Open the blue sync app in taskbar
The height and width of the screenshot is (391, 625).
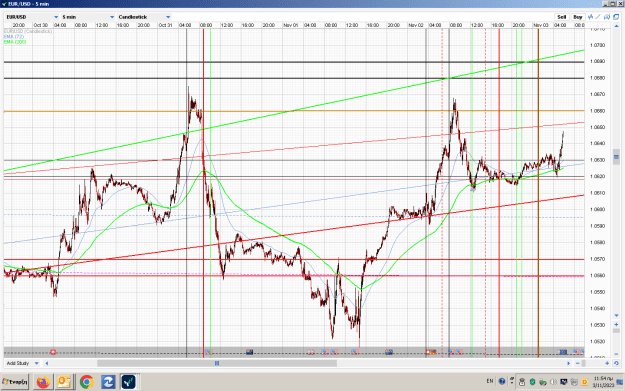click(x=108, y=382)
